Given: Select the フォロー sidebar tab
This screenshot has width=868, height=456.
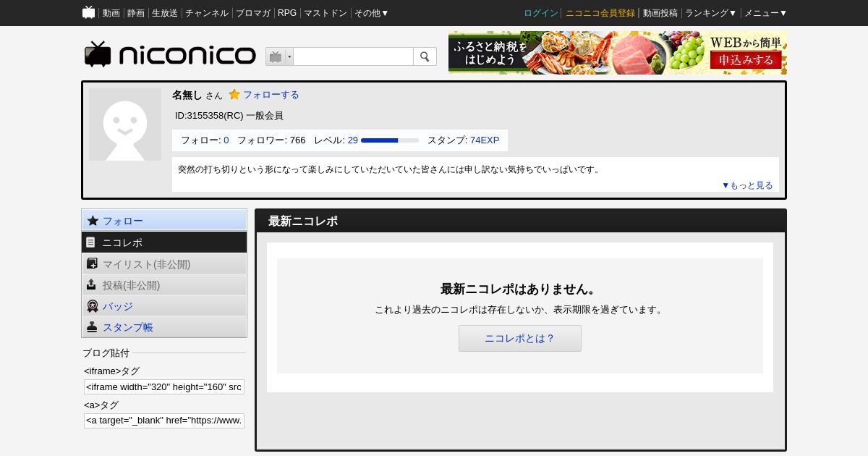Looking at the screenshot, I should coord(164,221).
